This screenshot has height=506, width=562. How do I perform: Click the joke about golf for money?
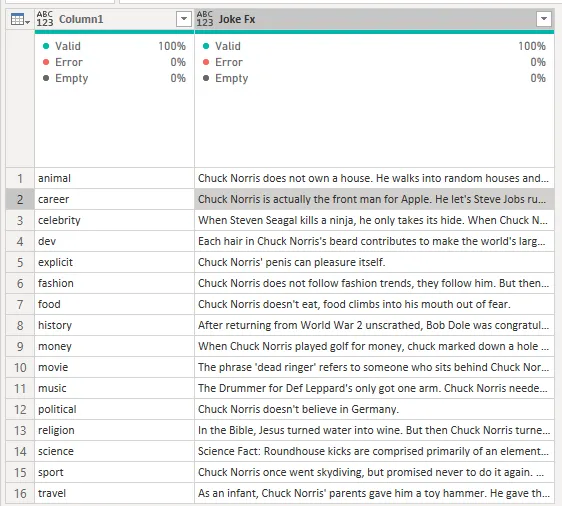coord(374,346)
